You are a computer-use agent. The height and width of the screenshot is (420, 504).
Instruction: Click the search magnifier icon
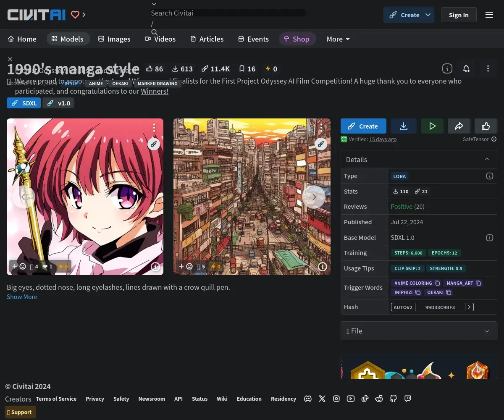[154, 32]
